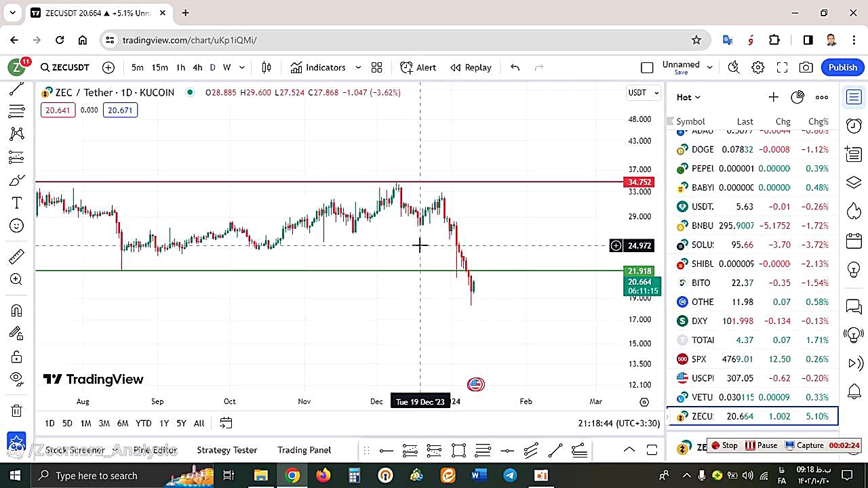Select the brush drawing tool
The height and width of the screenshot is (488, 868).
tap(17, 180)
